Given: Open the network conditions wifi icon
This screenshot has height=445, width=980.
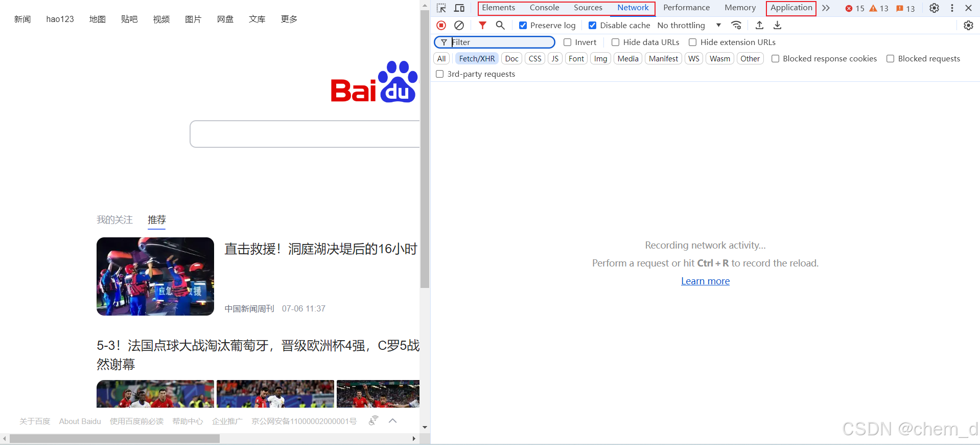Looking at the screenshot, I should (736, 26).
